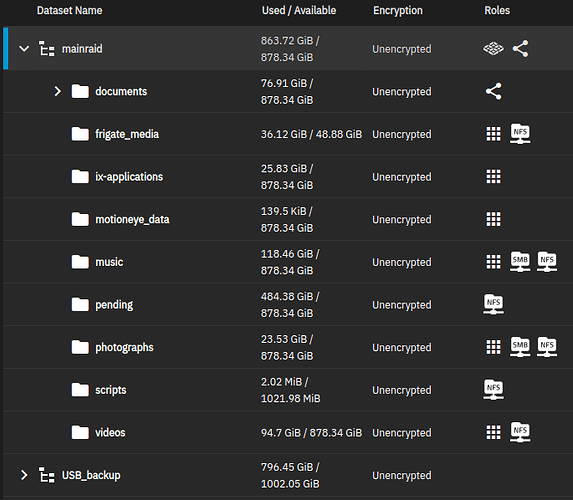This screenshot has height=500, width=573.
Task: Expand the documents dataset
Action: click(58, 91)
